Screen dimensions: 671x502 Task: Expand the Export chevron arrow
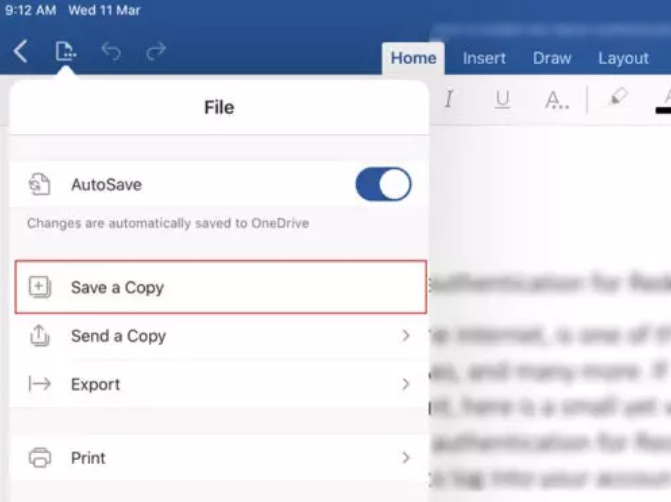406,384
